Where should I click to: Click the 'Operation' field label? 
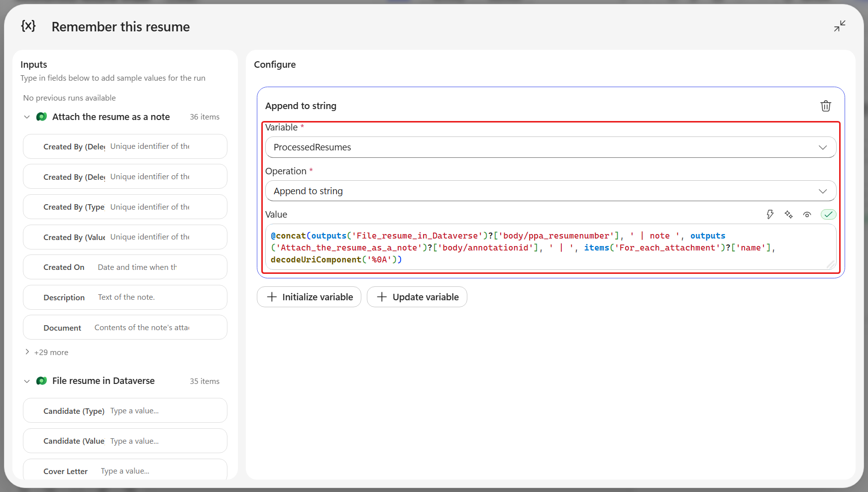pos(286,171)
